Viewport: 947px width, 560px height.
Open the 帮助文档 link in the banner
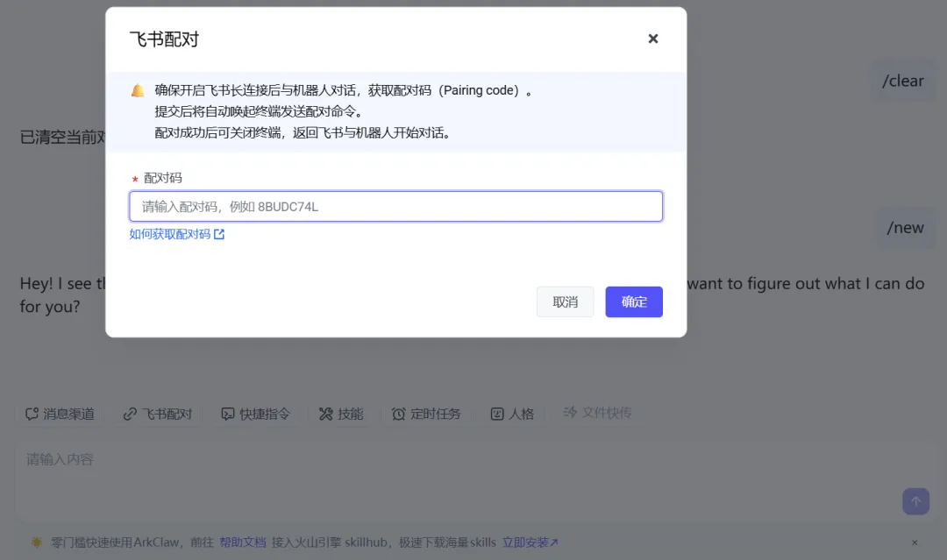pyautogui.click(x=243, y=542)
